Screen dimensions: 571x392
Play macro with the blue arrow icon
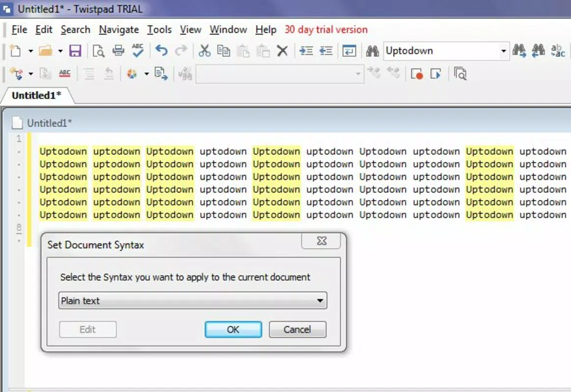[436, 74]
